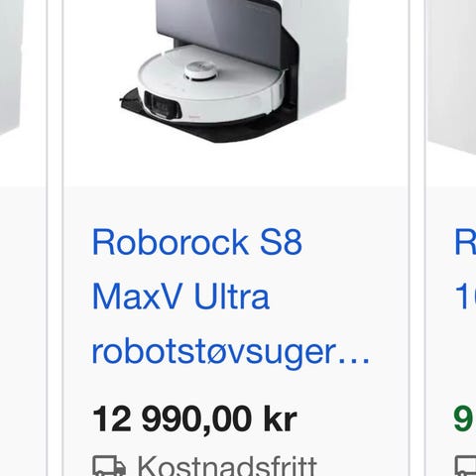Click the vacuum's front camera sensor window
The image size is (476, 476).
point(162,105)
